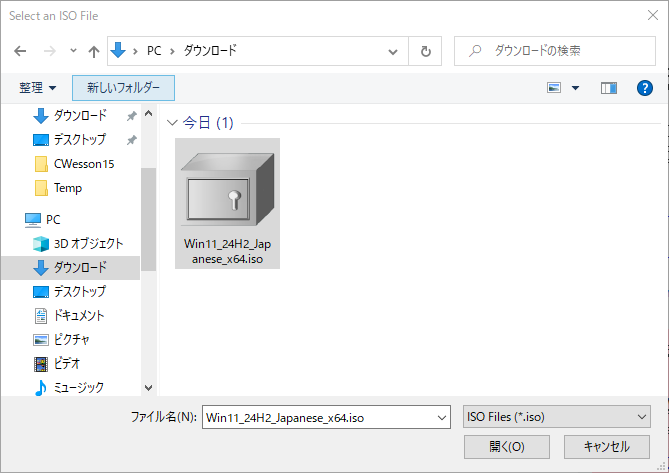Screen dimensions: 669x473
Task: Click the ビデオ film icon
Action: pos(41,364)
